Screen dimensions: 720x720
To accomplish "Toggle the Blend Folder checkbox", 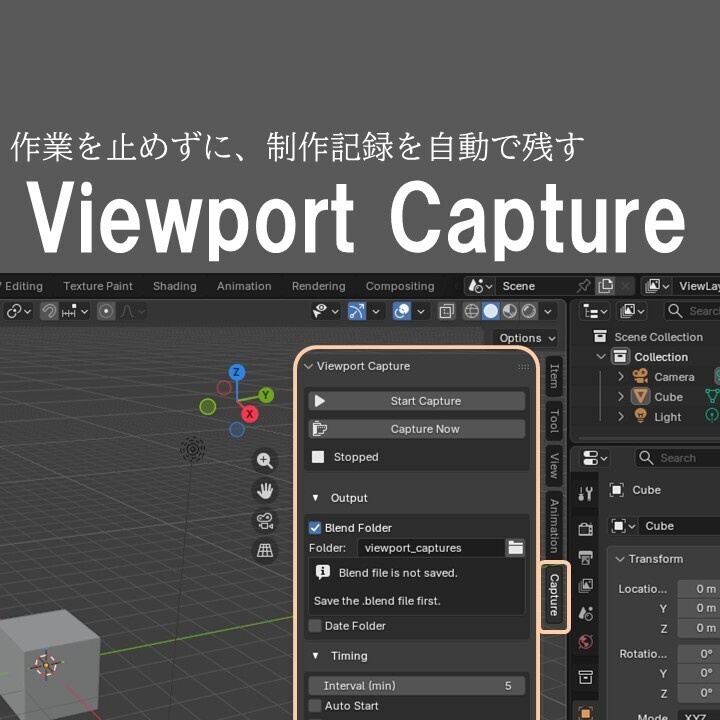I will [x=315, y=528].
